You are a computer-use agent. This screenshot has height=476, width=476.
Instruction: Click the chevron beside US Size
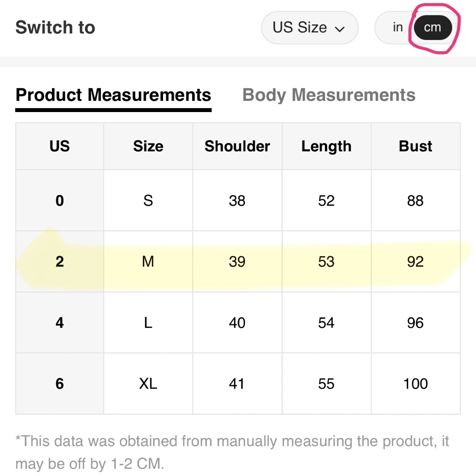340,29
